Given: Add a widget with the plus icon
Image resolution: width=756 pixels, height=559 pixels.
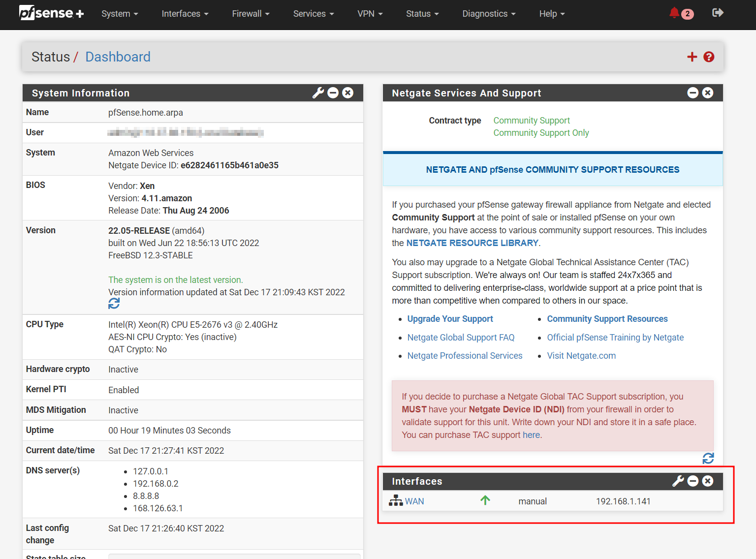Looking at the screenshot, I should click(x=692, y=57).
